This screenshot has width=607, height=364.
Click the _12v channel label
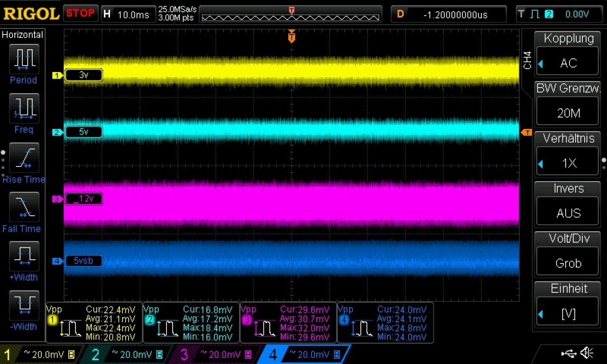click(83, 199)
